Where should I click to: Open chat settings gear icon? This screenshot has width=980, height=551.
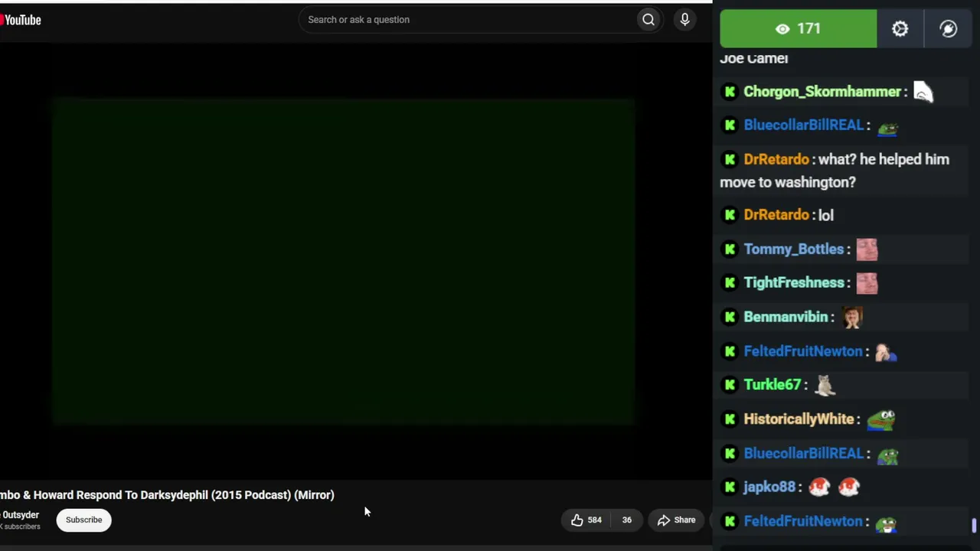point(900,28)
